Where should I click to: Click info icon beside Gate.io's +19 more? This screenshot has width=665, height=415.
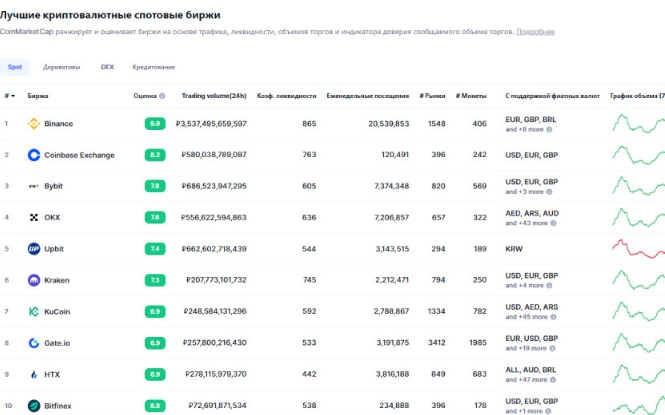[552, 348]
